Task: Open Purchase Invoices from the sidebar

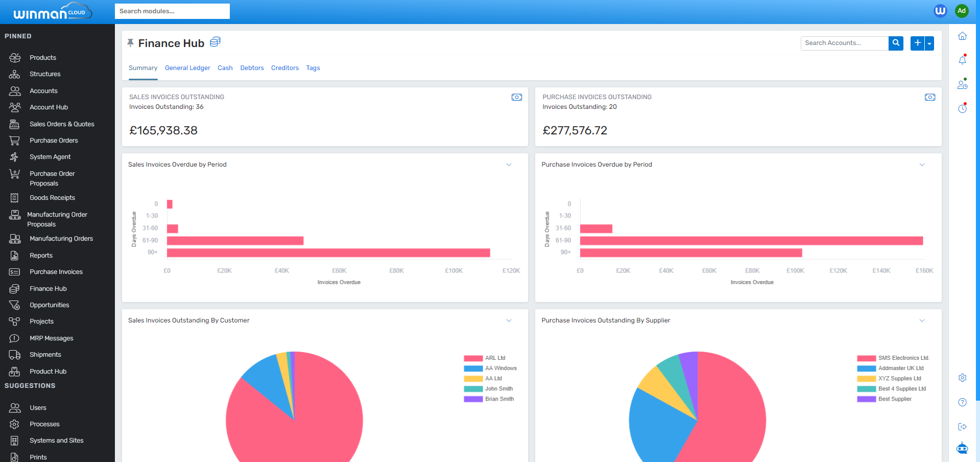Action: click(x=56, y=271)
